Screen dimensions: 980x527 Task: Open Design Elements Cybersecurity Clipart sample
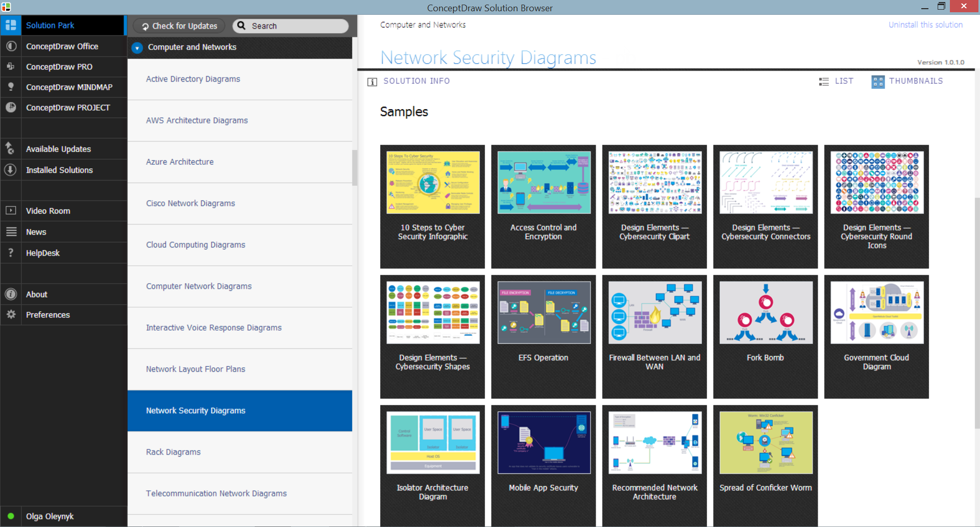tap(654, 207)
